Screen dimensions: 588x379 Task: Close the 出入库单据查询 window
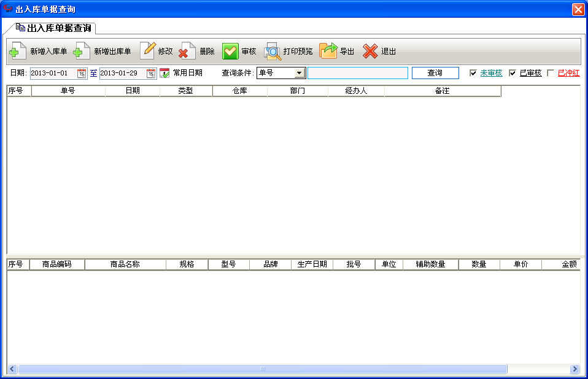click(578, 9)
